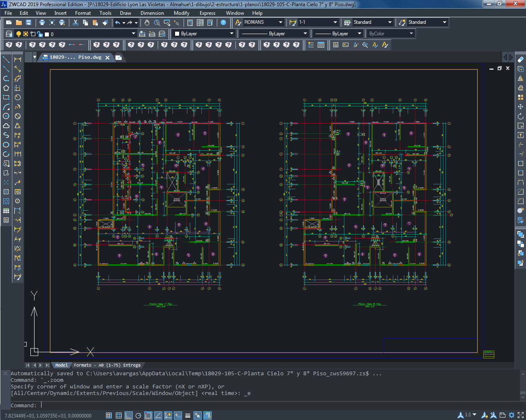Image resolution: width=526 pixels, height=420 pixels.
Task: Click the Save floppy disk icon
Action: coord(28,23)
